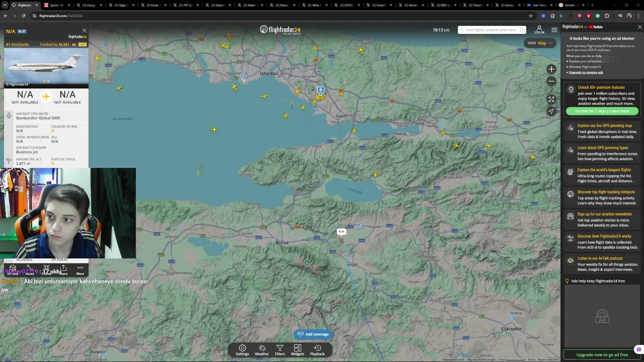Zoom out the map with minus
Image resolution: width=644 pixels, height=362 pixels.
pos(551,81)
